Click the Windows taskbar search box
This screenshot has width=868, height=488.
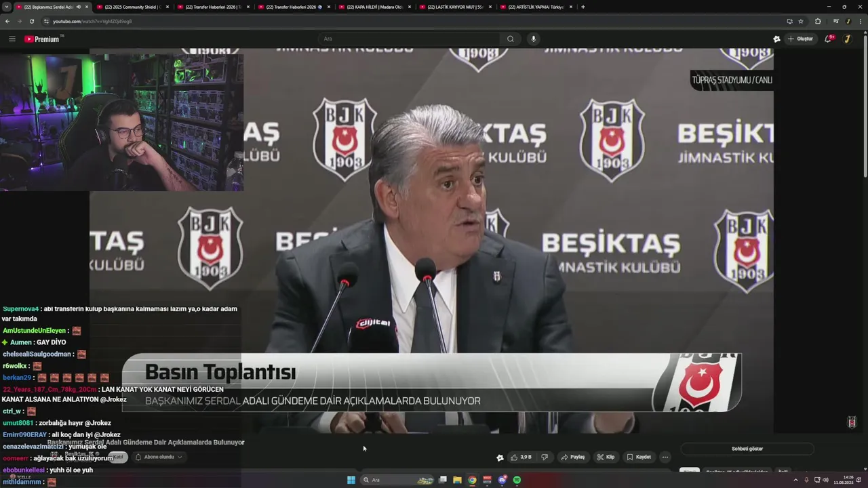click(398, 480)
